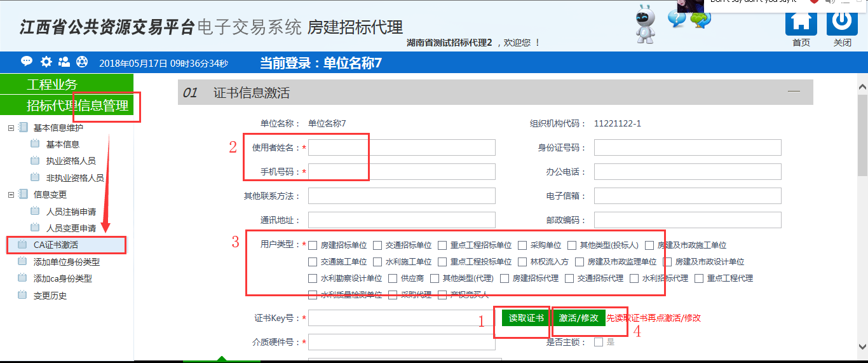Click the green tree refresh icon

pos(701,19)
